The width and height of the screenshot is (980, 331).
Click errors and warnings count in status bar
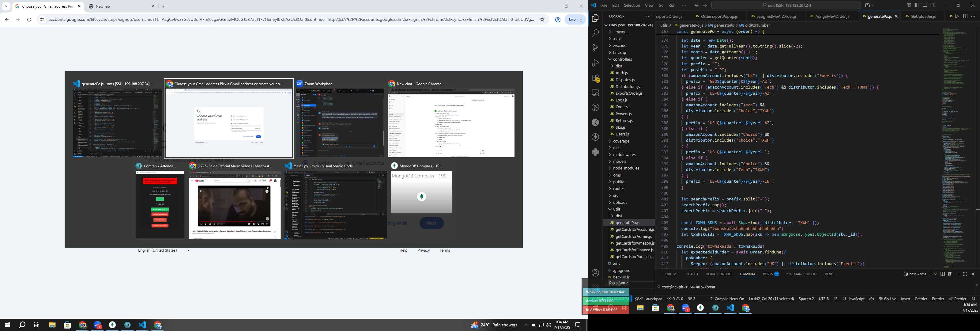click(x=675, y=299)
